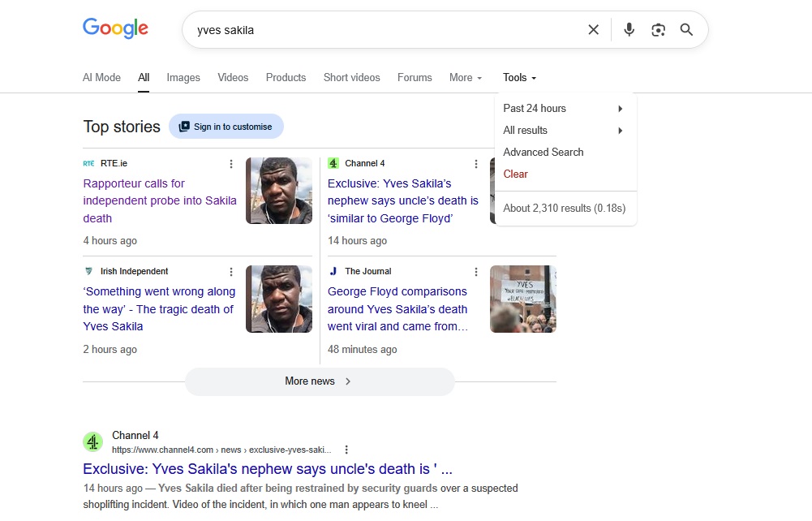Open The Journal story three-dot menu
The image size is (812, 521).
(476, 272)
